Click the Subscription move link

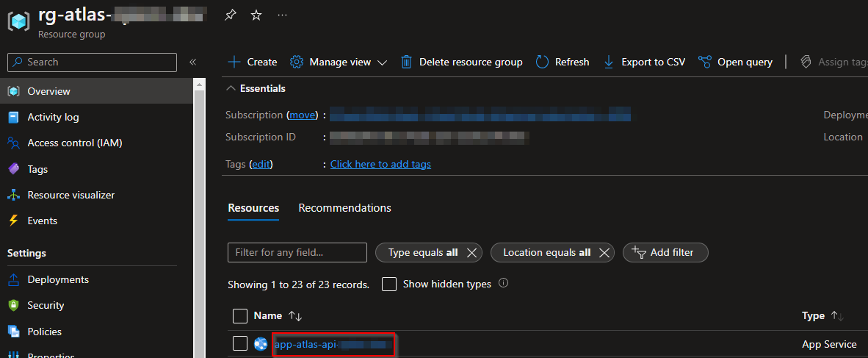[303, 115]
